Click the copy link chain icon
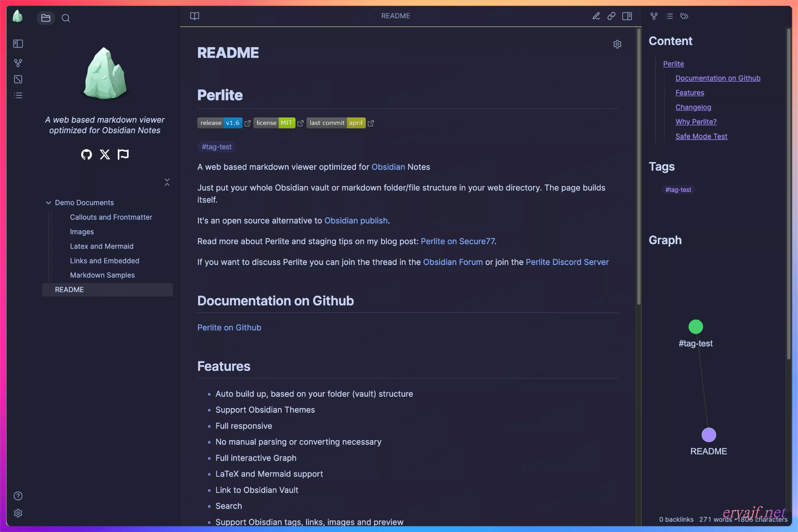 pyautogui.click(x=611, y=16)
